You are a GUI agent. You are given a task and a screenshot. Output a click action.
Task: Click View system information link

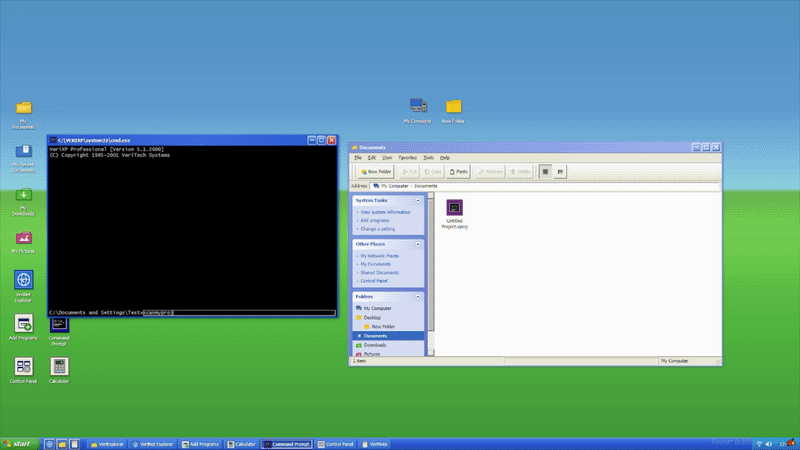click(385, 212)
